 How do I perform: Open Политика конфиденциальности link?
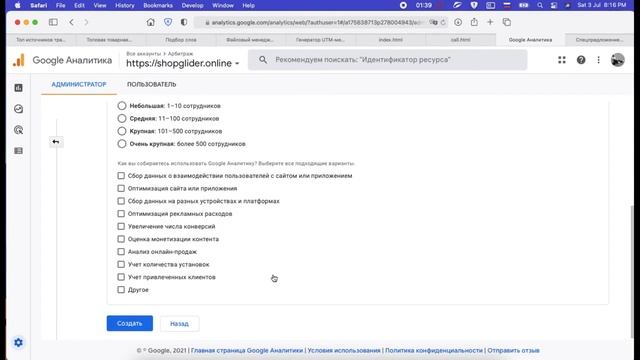point(434,350)
